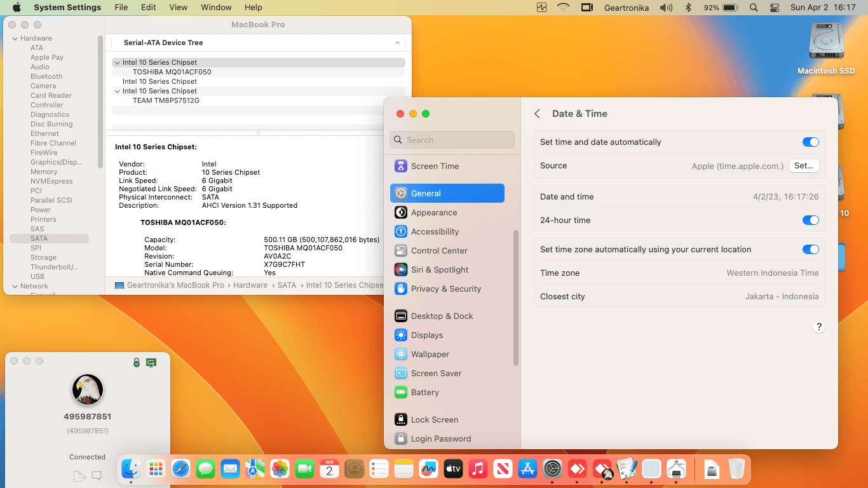Open Finder from the Dock
Viewport: 868px width, 488px height.
click(131, 470)
